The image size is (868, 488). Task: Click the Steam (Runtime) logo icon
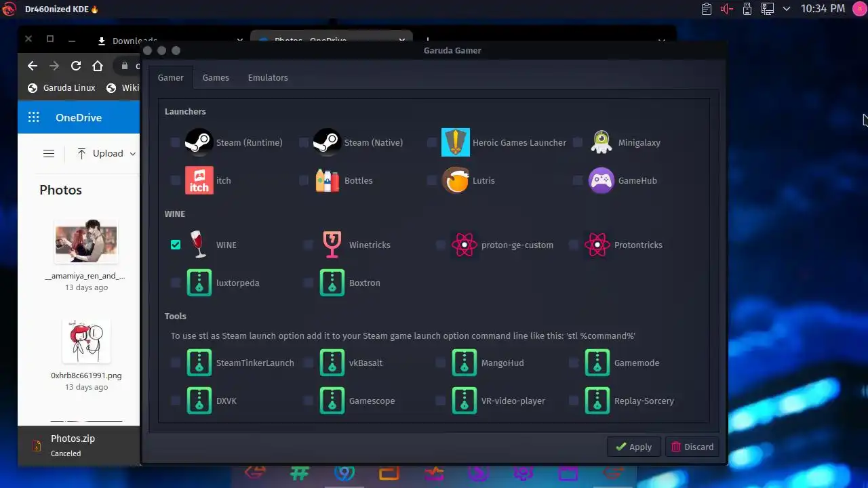tap(199, 142)
